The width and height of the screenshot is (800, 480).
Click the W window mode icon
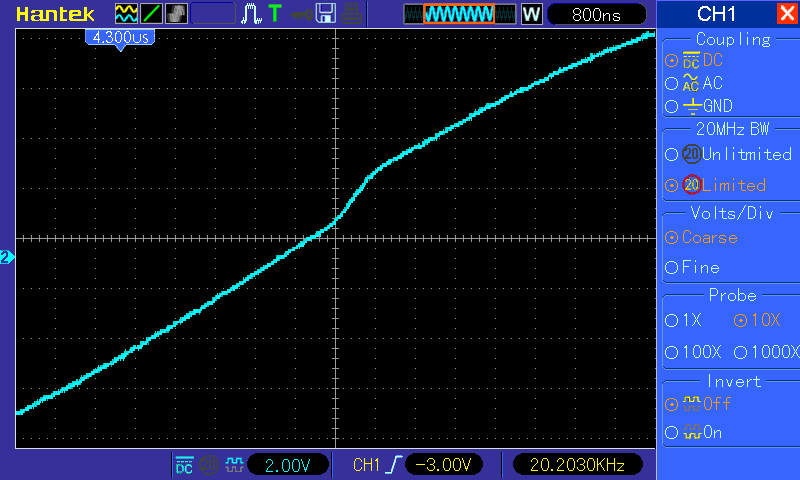pyautogui.click(x=531, y=14)
